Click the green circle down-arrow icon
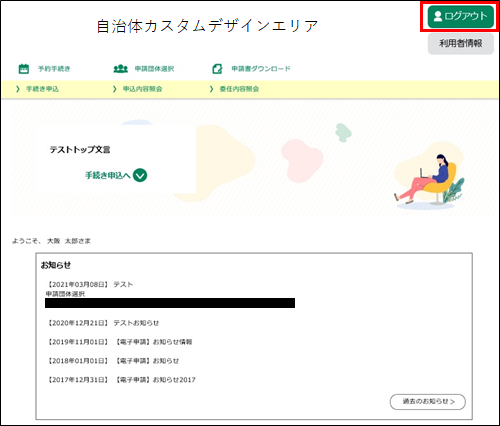This screenshot has width=500, height=426. click(x=140, y=175)
